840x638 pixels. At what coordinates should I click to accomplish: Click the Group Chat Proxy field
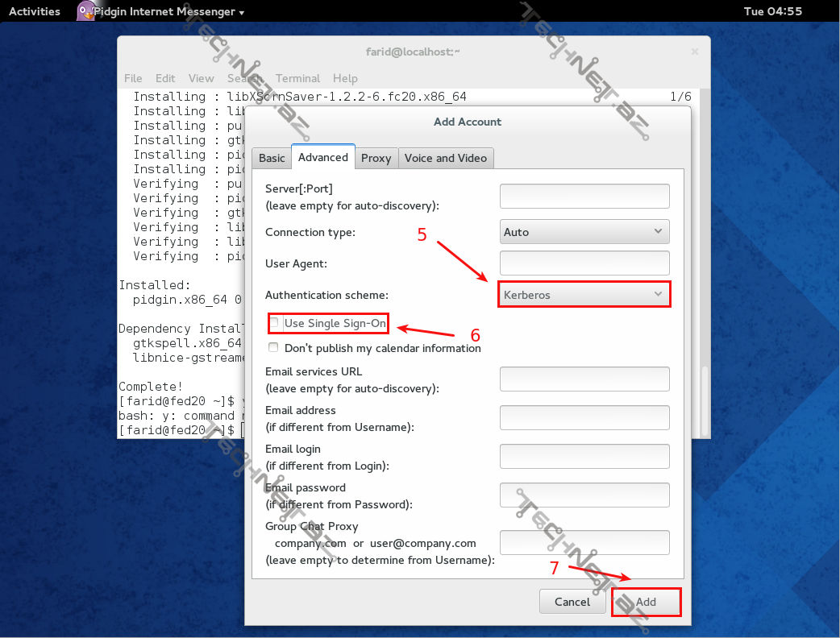(x=584, y=542)
